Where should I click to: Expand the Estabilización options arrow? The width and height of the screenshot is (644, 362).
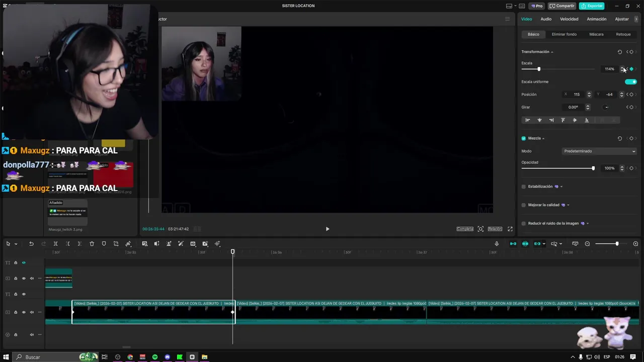pyautogui.click(x=561, y=187)
